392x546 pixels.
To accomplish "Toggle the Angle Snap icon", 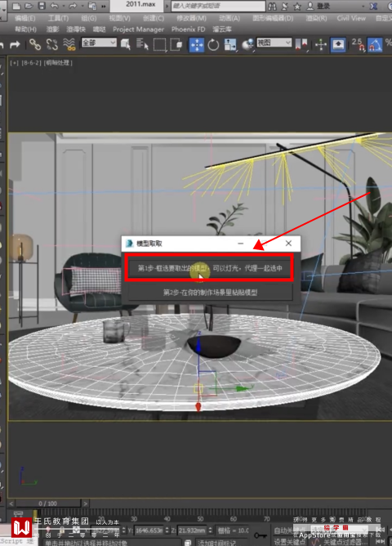I will coord(375,45).
